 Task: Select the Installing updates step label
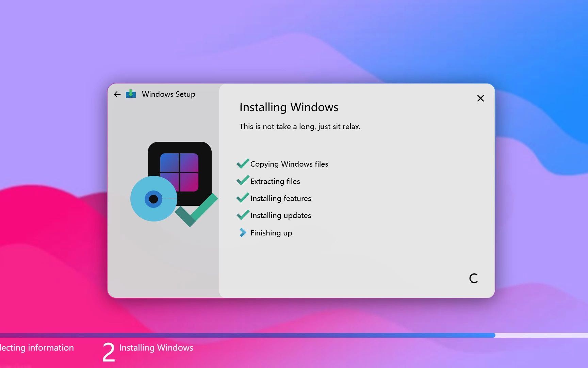[x=280, y=215]
